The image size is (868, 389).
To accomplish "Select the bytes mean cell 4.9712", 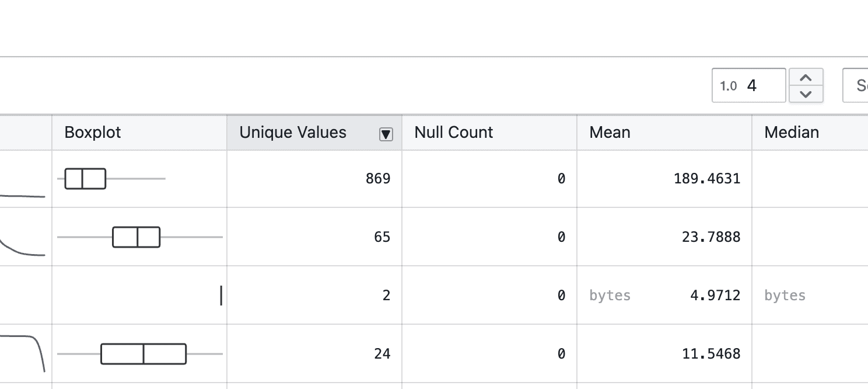I will coord(664,296).
